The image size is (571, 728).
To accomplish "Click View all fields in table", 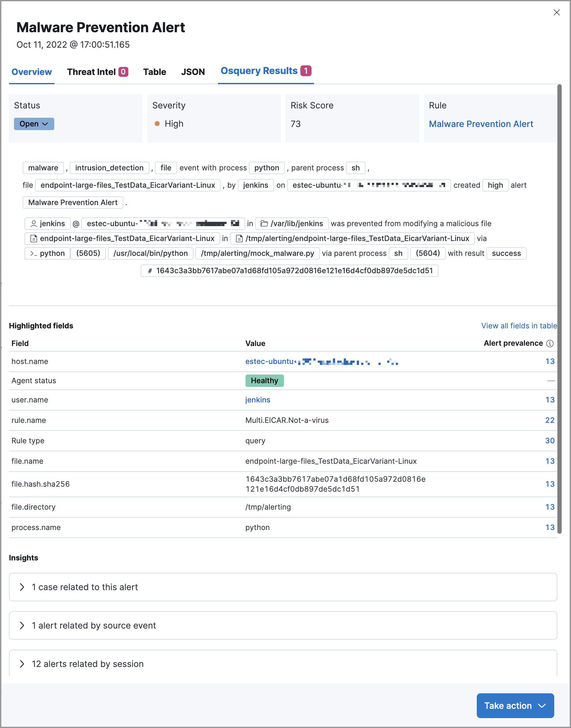I will coord(519,326).
